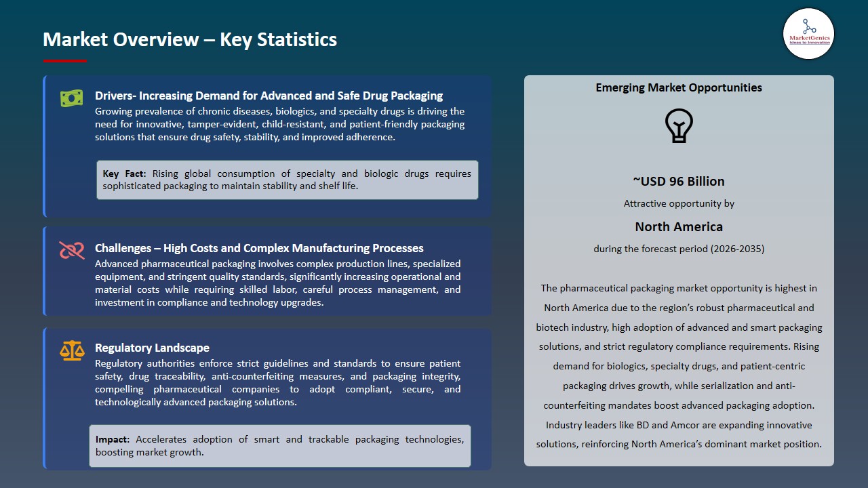The width and height of the screenshot is (868, 488).
Task: Open the Emerging Market Opportunities header
Action: 678,87
